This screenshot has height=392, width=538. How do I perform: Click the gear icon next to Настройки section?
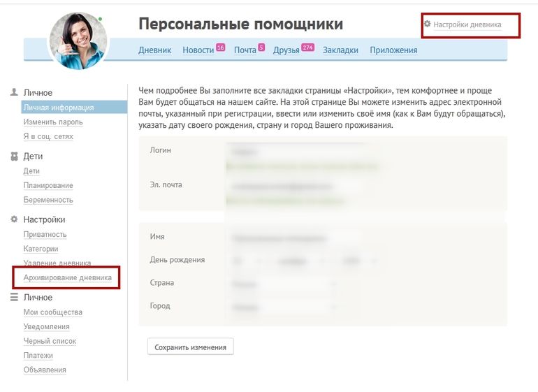coord(14,219)
